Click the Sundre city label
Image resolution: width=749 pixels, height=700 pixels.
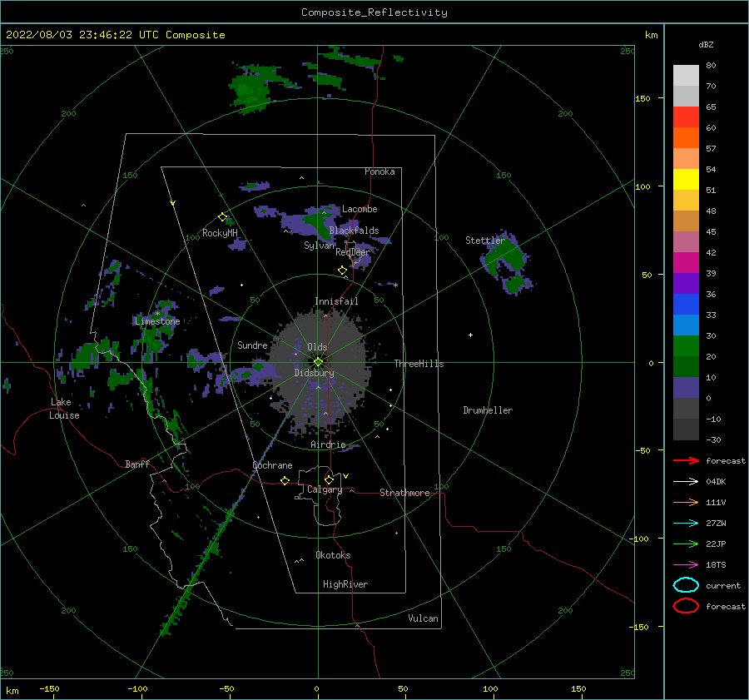click(x=252, y=345)
